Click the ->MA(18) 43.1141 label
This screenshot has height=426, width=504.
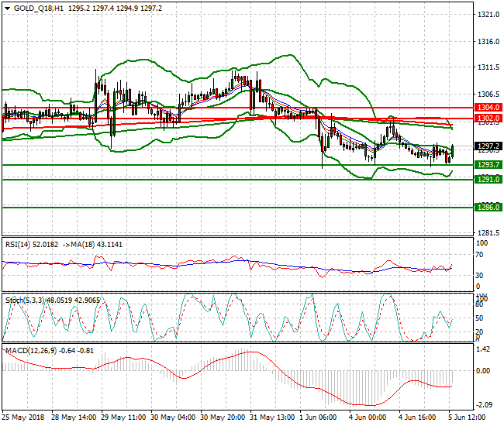(92, 245)
